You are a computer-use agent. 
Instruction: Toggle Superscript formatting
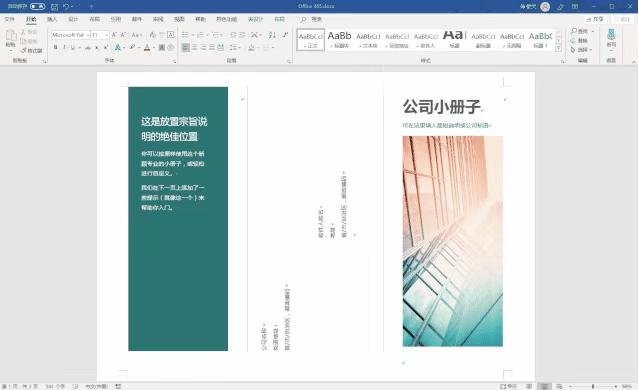coord(106,48)
